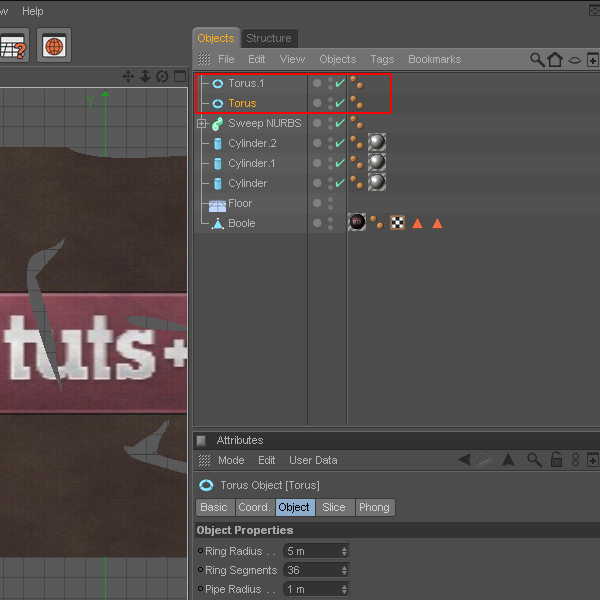The width and height of the screenshot is (600, 600).
Task: Click the orange globe online icon
Action: (54, 45)
